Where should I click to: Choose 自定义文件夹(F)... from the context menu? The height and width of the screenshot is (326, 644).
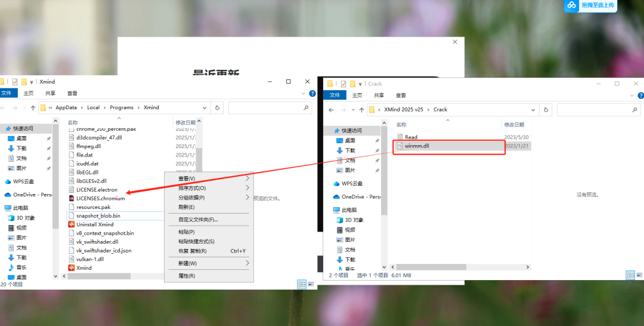point(209,220)
